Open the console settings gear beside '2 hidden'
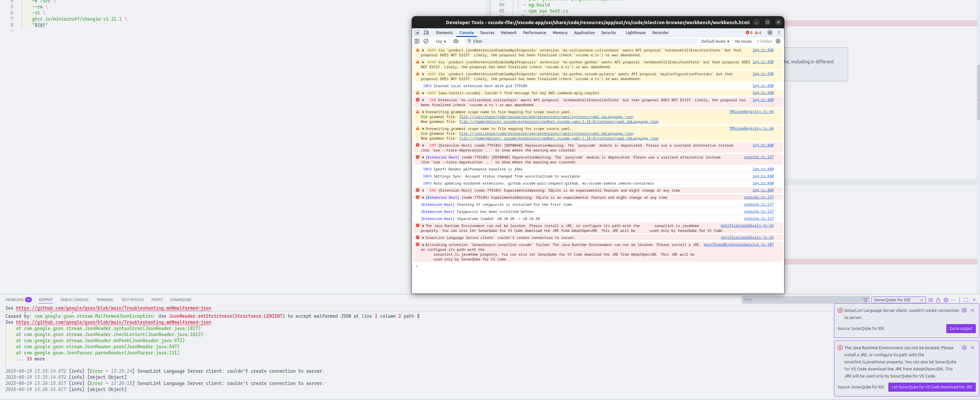The height and width of the screenshot is (400, 980). (778, 41)
